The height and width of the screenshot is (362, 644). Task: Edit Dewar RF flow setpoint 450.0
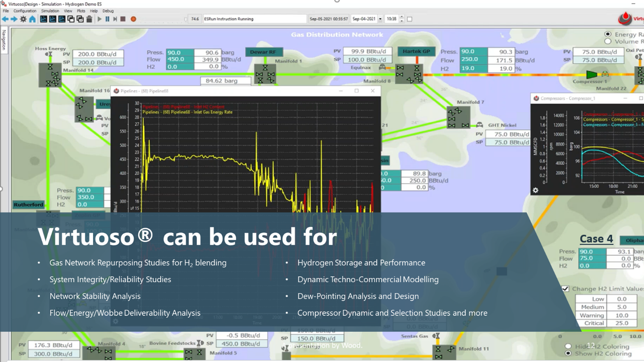pyautogui.click(x=180, y=59)
